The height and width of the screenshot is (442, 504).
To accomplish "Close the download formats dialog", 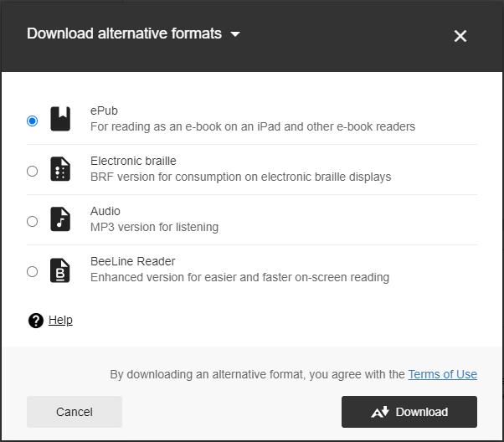I will pos(460,36).
